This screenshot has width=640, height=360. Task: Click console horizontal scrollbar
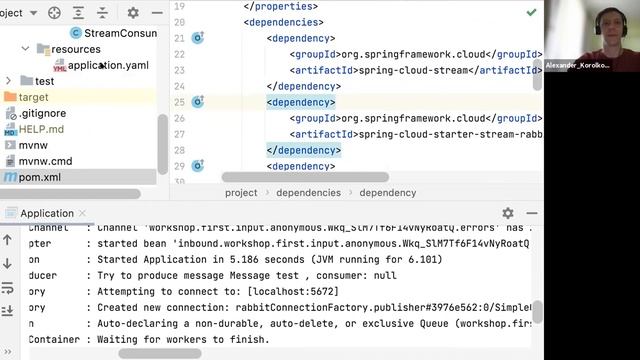point(160,353)
